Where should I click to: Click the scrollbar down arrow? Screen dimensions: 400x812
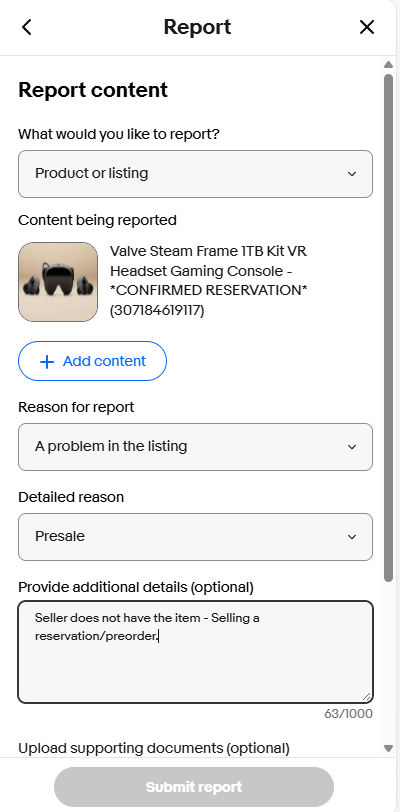coord(389,748)
